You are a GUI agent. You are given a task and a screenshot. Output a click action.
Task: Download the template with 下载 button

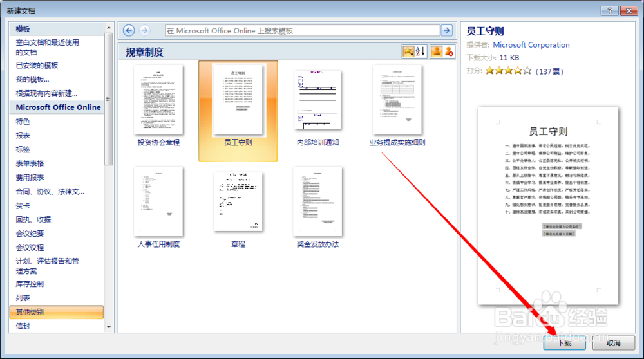tap(564, 343)
